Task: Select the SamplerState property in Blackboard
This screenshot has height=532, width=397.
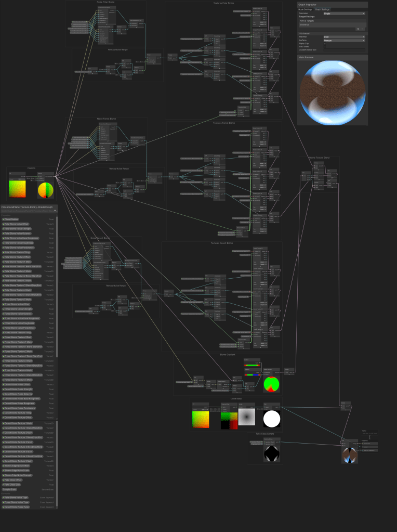Action: coord(10,489)
